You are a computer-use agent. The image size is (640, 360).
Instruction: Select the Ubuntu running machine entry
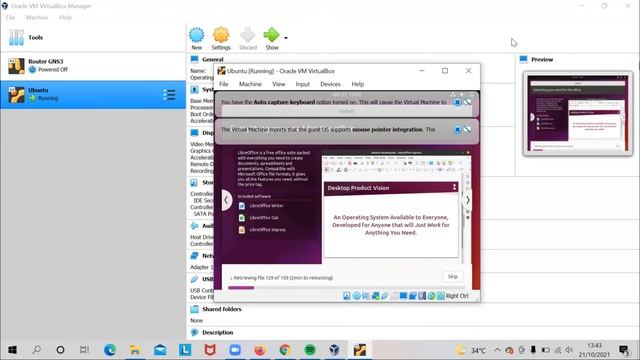93,94
